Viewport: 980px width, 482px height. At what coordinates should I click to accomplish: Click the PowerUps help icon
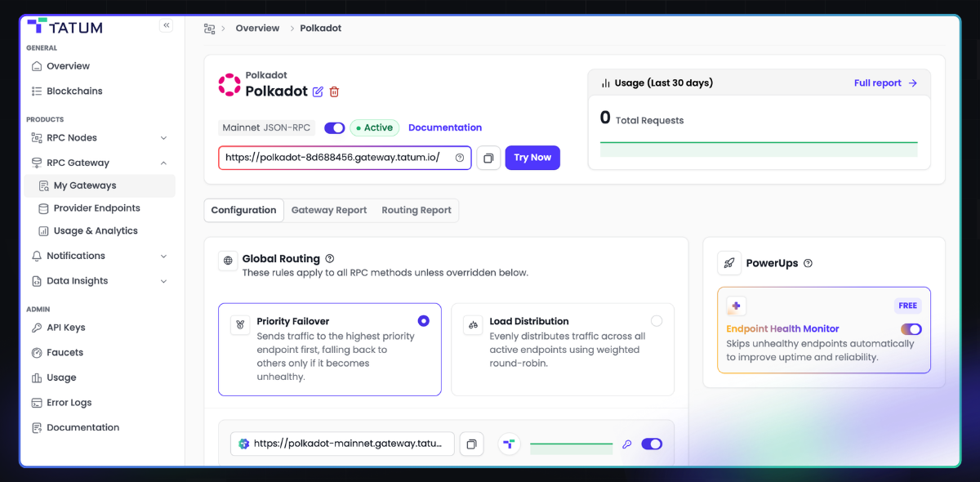tap(808, 264)
